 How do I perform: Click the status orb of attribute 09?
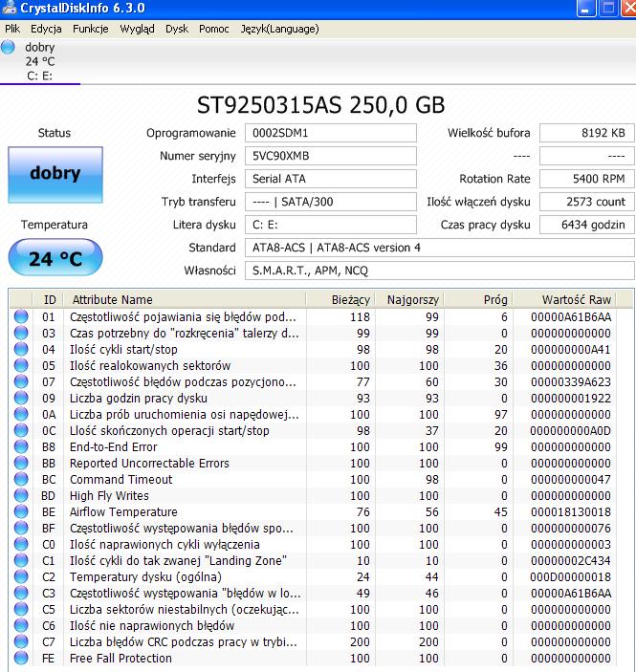coord(21,399)
